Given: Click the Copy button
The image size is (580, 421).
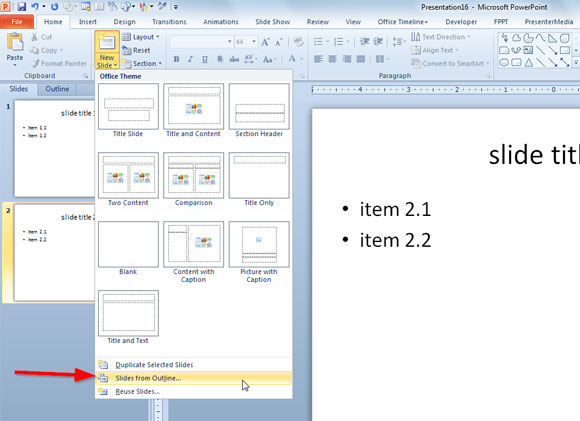Looking at the screenshot, I should click(x=46, y=50).
